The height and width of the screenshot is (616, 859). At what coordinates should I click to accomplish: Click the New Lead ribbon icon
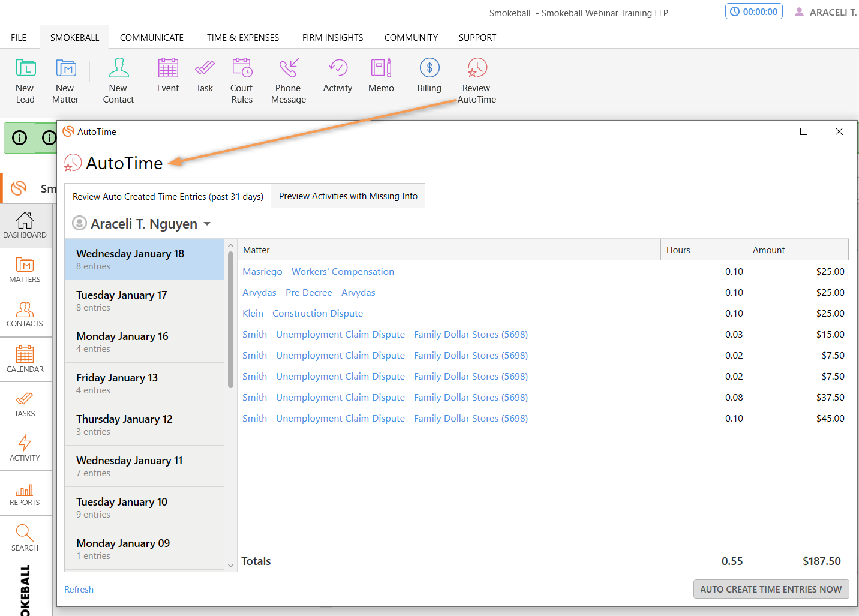coord(25,82)
